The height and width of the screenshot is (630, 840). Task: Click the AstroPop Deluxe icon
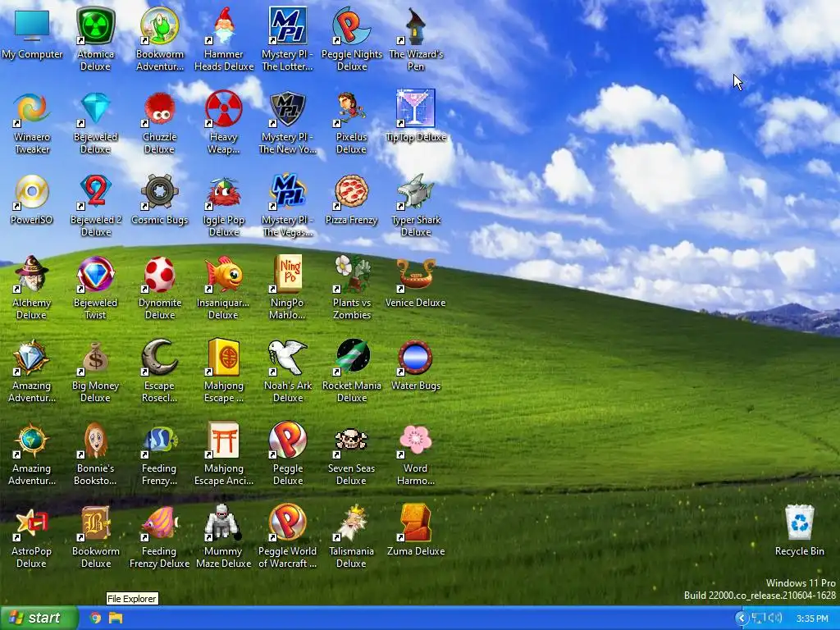point(32,523)
